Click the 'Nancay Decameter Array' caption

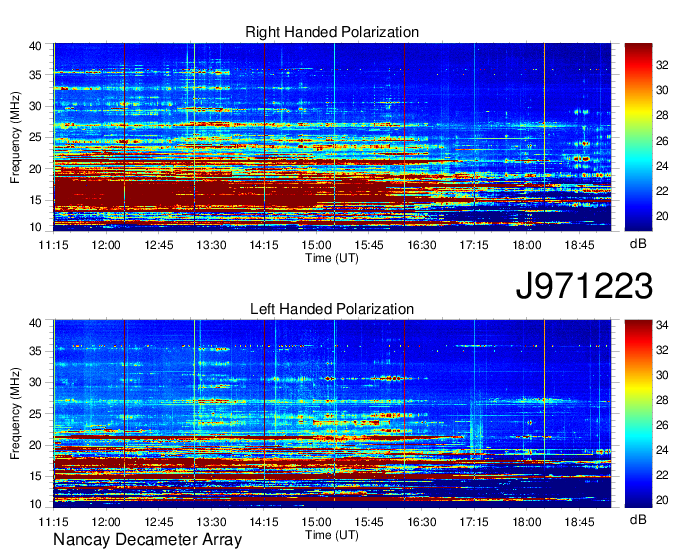[147, 540]
